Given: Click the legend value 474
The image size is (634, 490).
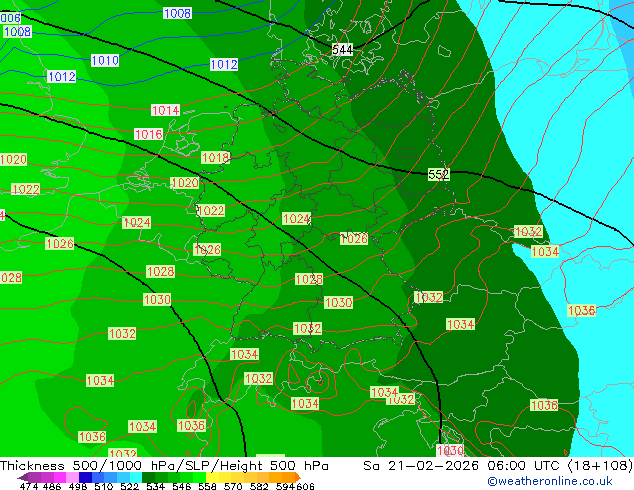Looking at the screenshot, I should click(x=29, y=486).
